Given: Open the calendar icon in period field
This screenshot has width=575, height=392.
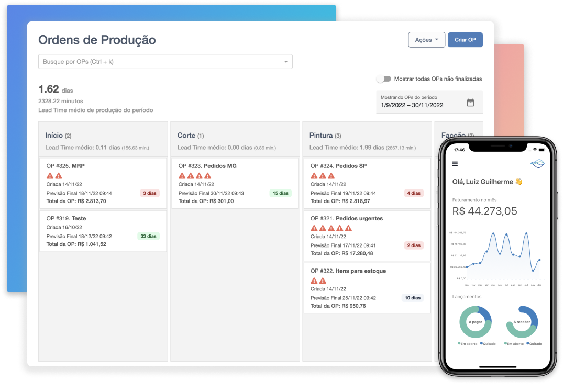Looking at the screenshot, I should pyautogui.click(x=470, y=103).
